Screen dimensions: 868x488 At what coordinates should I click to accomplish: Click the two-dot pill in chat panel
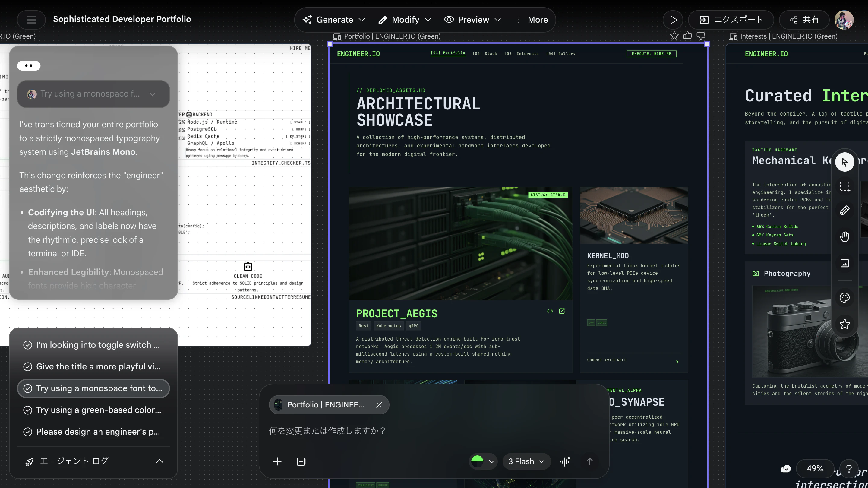29,66
